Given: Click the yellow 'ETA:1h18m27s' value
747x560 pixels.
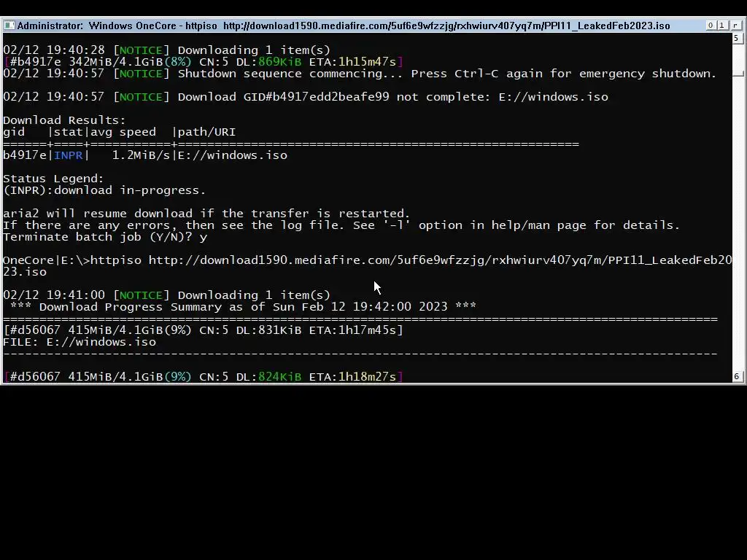Looking at the screenshot, I should pos(352,377).
